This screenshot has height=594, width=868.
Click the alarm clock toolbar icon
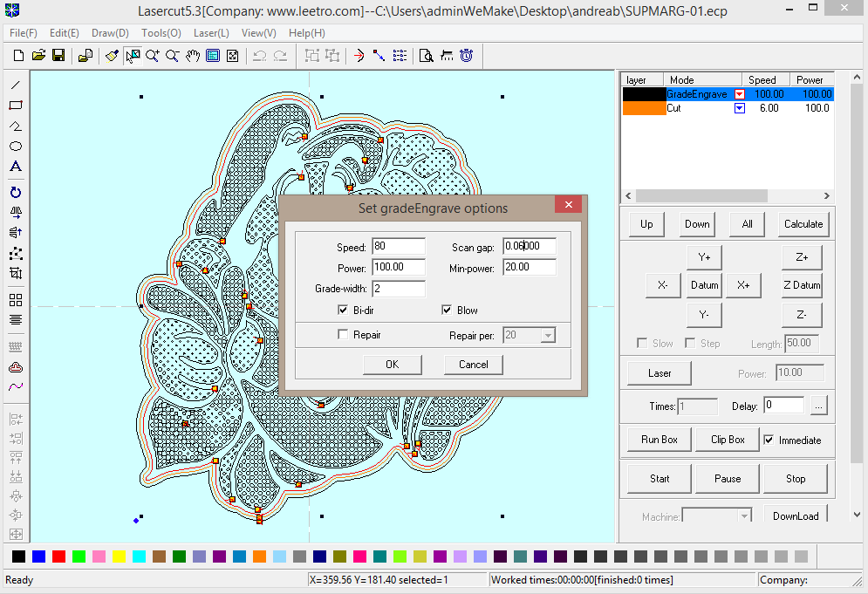tap(467, 55)
